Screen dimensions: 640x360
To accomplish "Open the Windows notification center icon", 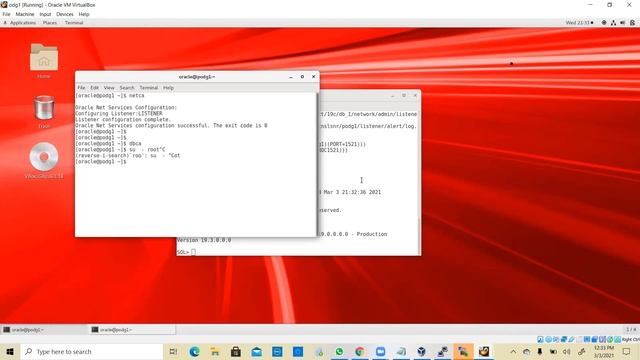I will click(627, 351).
